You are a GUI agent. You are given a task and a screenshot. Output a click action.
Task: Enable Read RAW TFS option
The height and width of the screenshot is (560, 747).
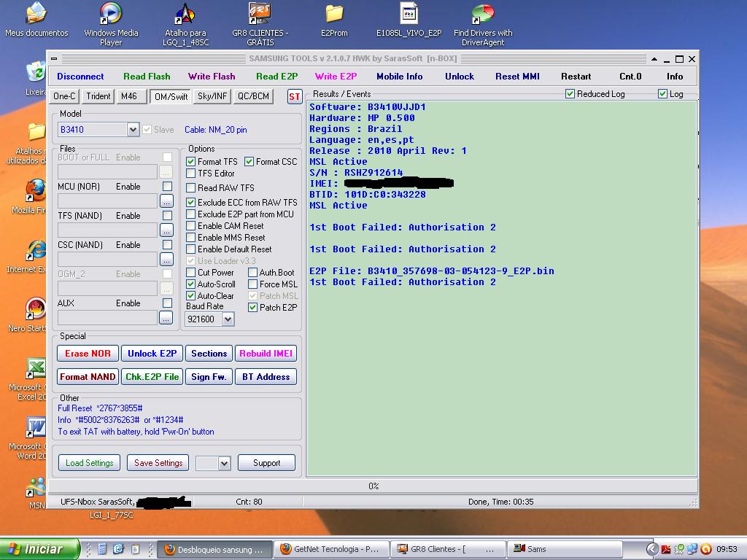pos(190,187)
